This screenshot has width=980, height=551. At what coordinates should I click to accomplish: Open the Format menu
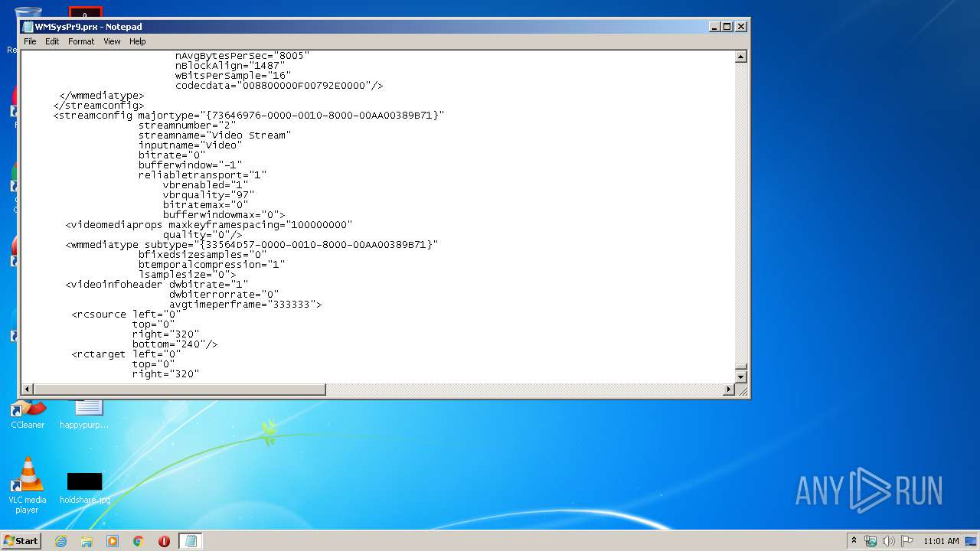click(81, 41)
